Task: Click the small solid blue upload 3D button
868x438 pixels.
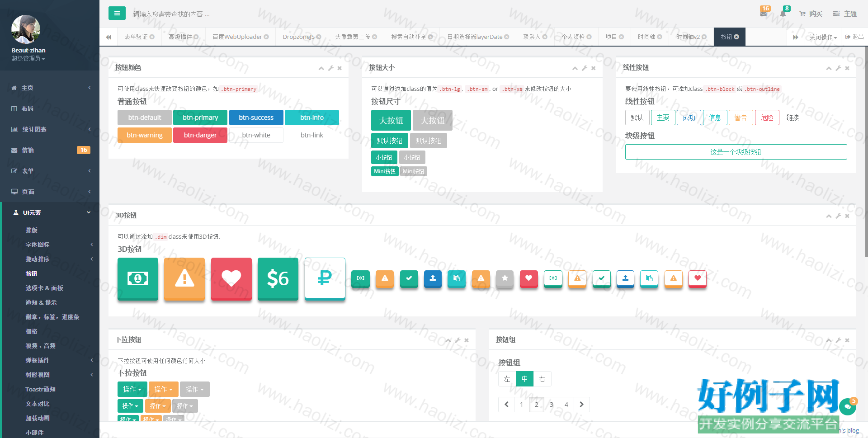Action: tap(433, 279)
